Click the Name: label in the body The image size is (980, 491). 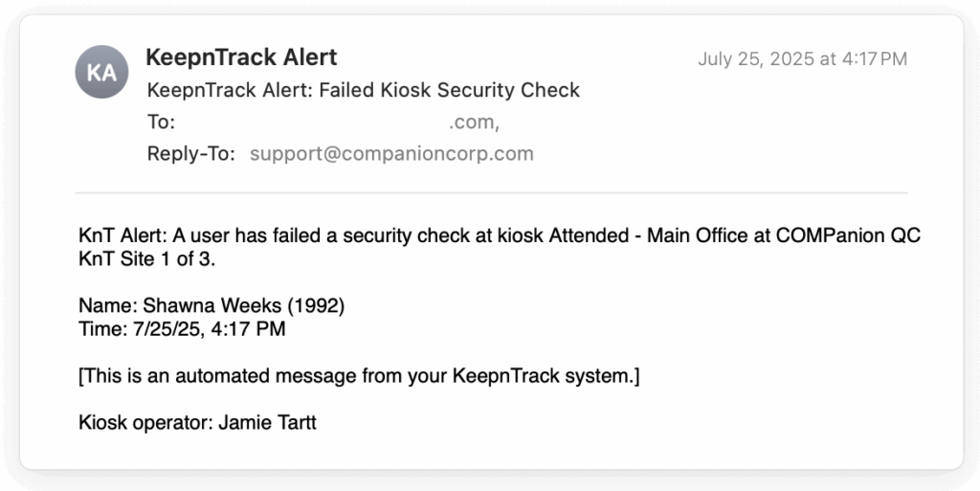pos(109,305)
